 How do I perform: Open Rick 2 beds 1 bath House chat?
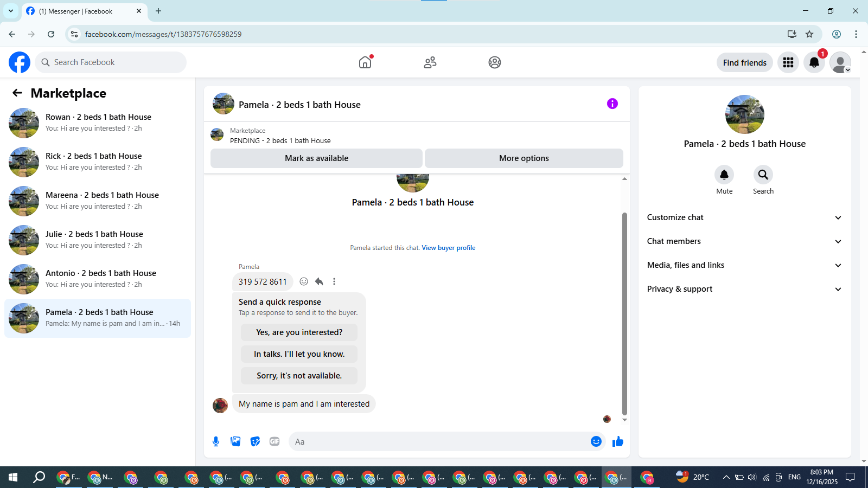pyautogui.click(x=98, y=162)
